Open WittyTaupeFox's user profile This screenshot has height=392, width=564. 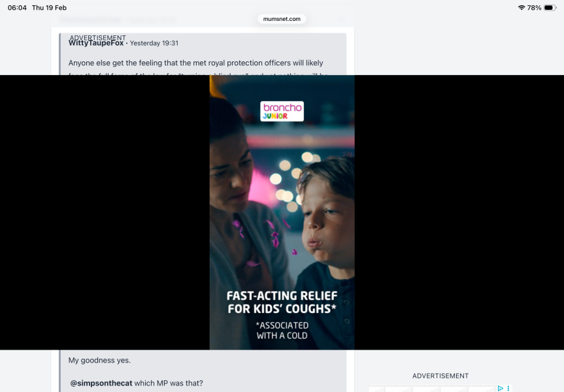(96, 43)
